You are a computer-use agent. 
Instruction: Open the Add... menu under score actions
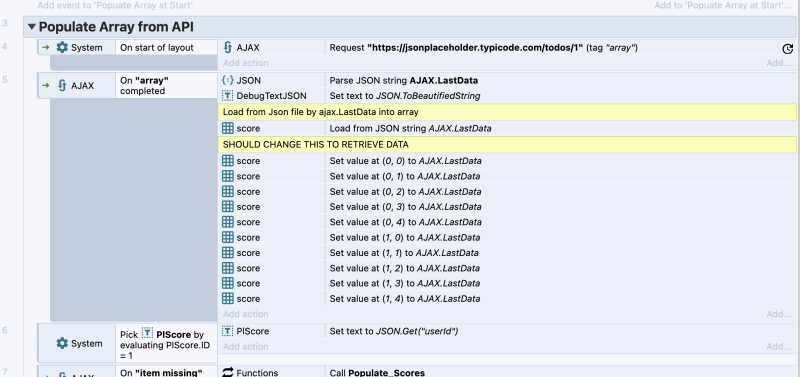(779, 314)
